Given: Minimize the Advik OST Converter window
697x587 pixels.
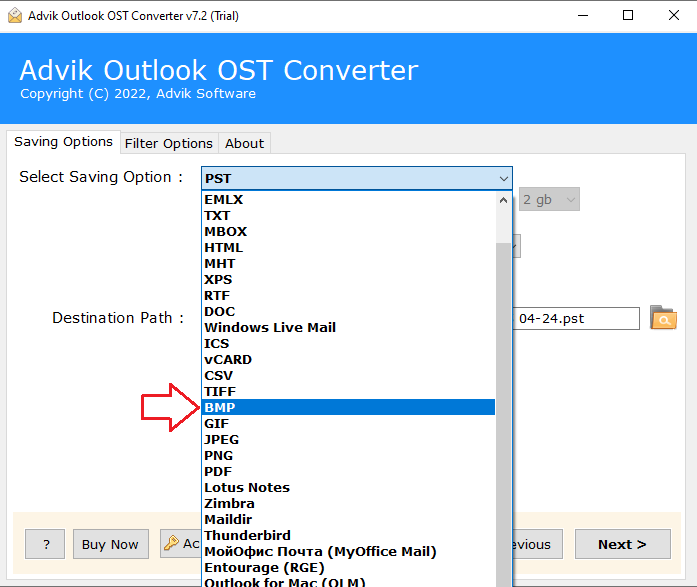Looking at the screenshot, I should 583,16.
